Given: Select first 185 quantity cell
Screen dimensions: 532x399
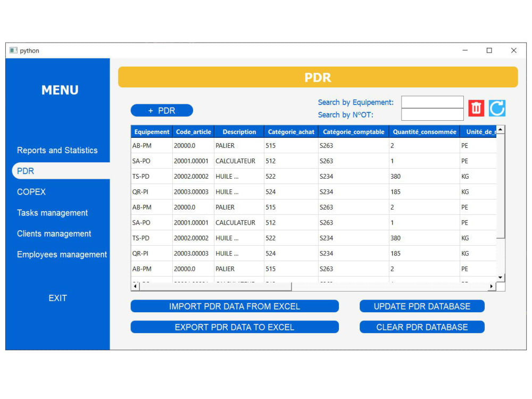Looking at the screenshot, I should 425,192.
